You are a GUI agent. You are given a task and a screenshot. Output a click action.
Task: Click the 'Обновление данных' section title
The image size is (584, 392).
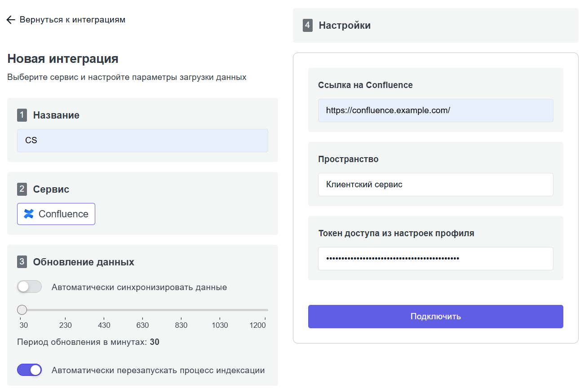tap(84, 262)
